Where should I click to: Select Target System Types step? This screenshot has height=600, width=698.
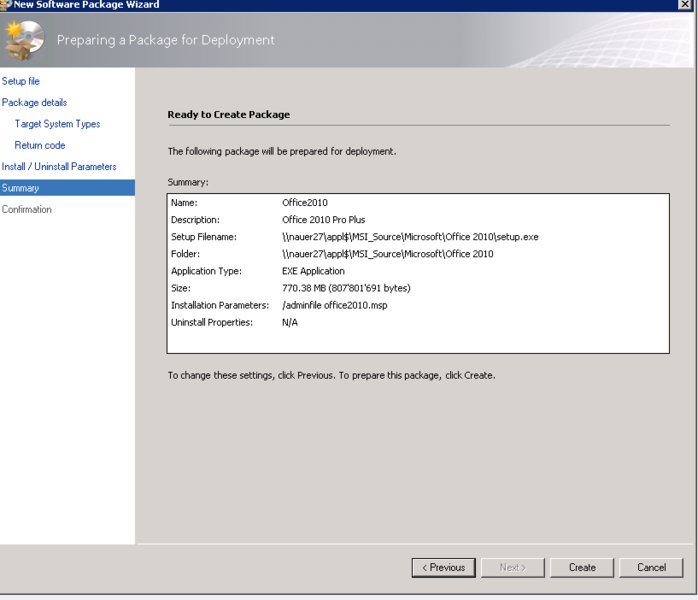point(57,124)
